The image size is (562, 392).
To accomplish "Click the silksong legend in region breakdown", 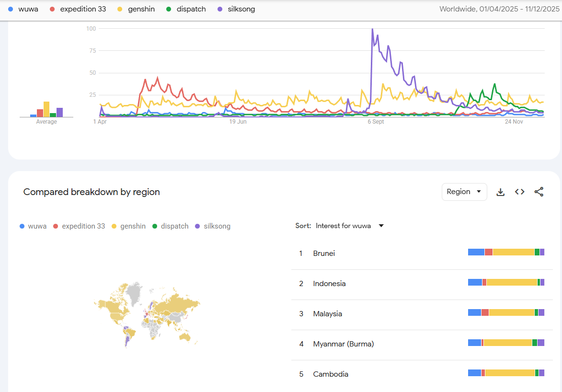I will pos(213,226).
